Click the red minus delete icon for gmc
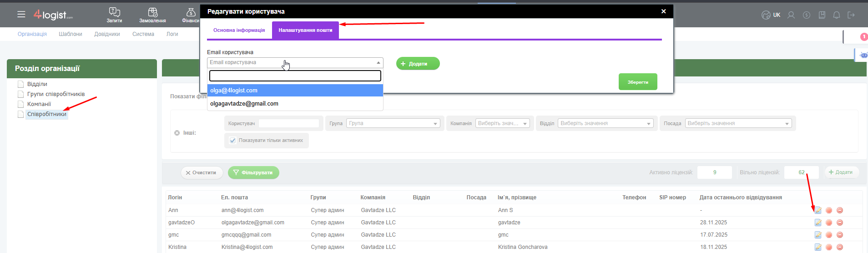Screen dimensions: 868x253 [840, 235]
